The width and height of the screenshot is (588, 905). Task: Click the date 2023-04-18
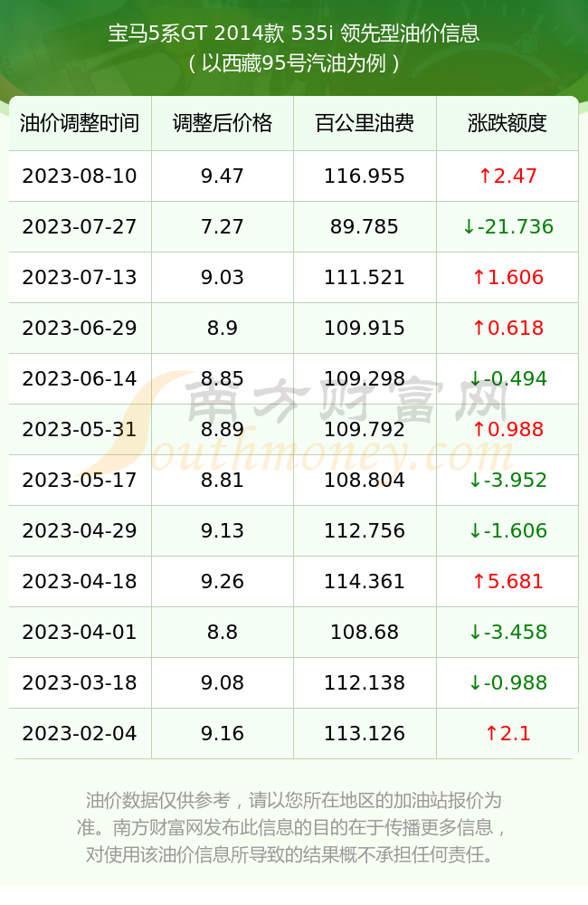point(80,581)
